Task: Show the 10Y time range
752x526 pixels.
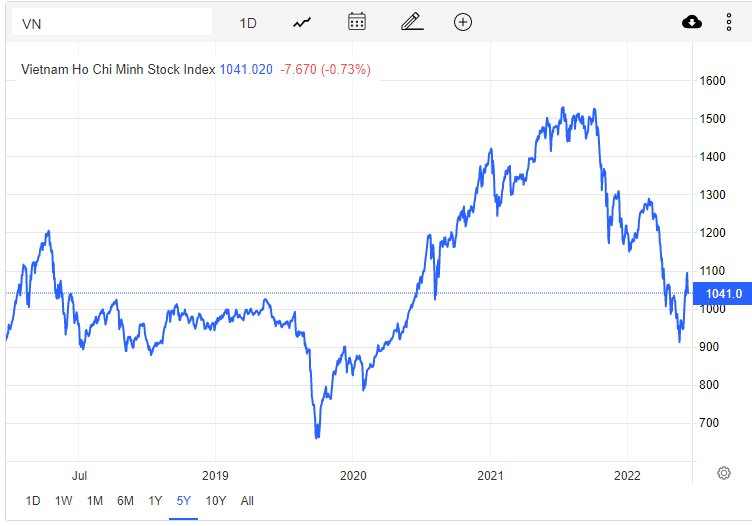Action: pyautogui.click(x=215, y=501)
